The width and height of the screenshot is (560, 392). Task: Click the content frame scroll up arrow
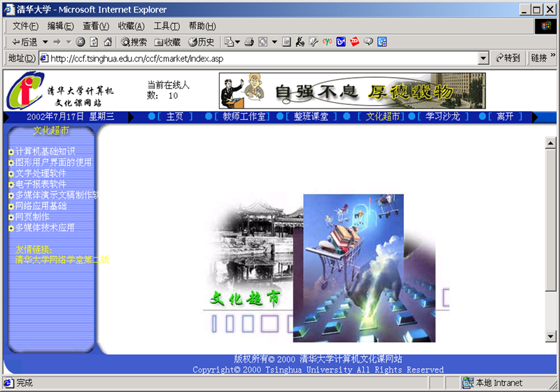[x=551, y=143]
